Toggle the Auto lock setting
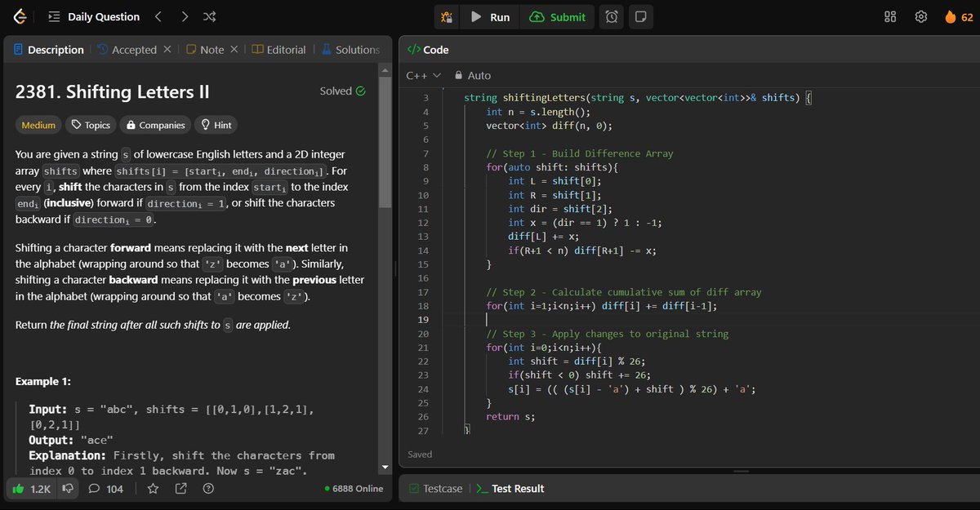The image size is (980, 510). (473, 75)
